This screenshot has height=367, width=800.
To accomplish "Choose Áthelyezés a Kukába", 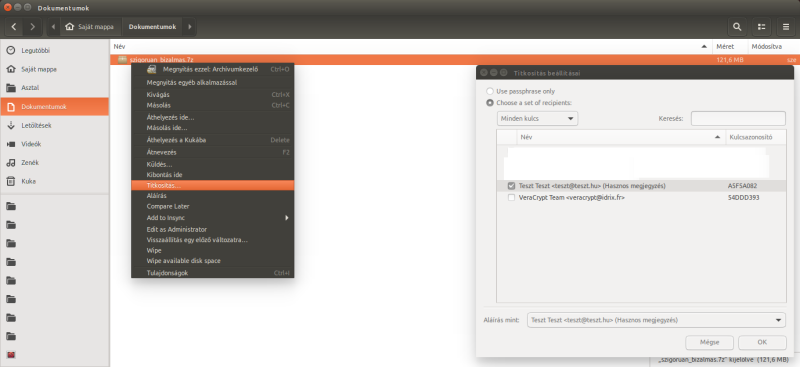I will point(212,140).
